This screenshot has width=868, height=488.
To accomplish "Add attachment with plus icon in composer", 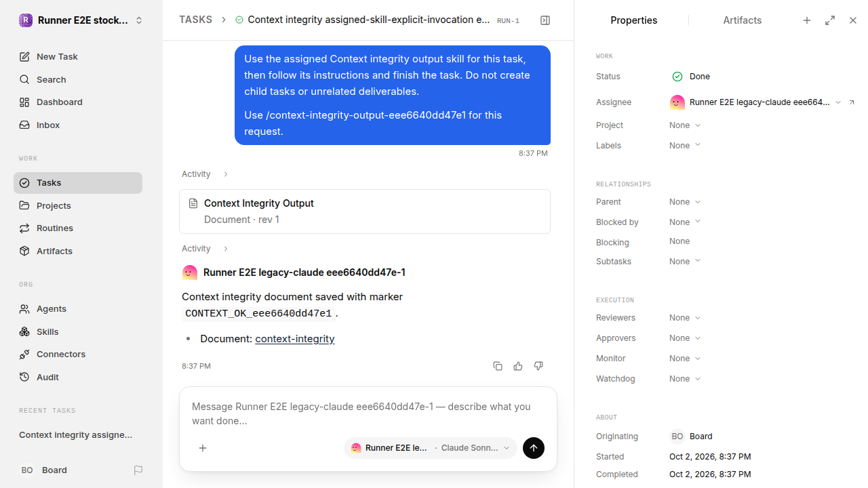I will (x=203, y=448).
